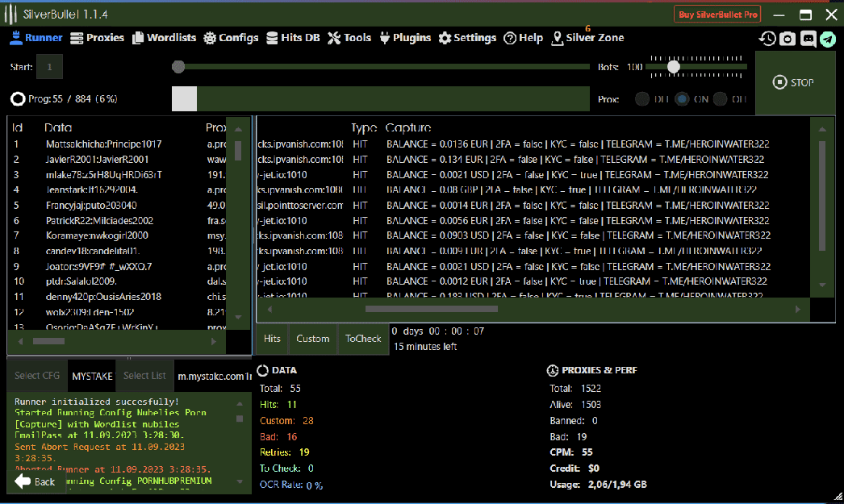
Task: Open the Select CFG chooser
Action: [37, 376]
